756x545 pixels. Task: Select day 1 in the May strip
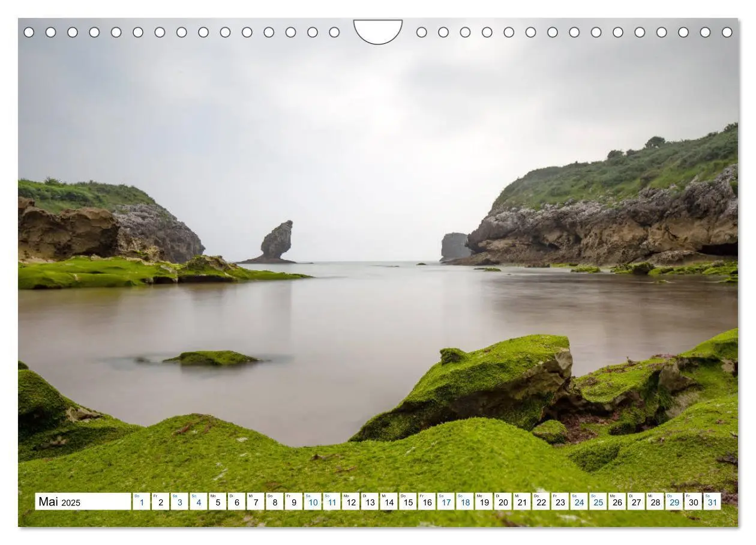point(141,502)
